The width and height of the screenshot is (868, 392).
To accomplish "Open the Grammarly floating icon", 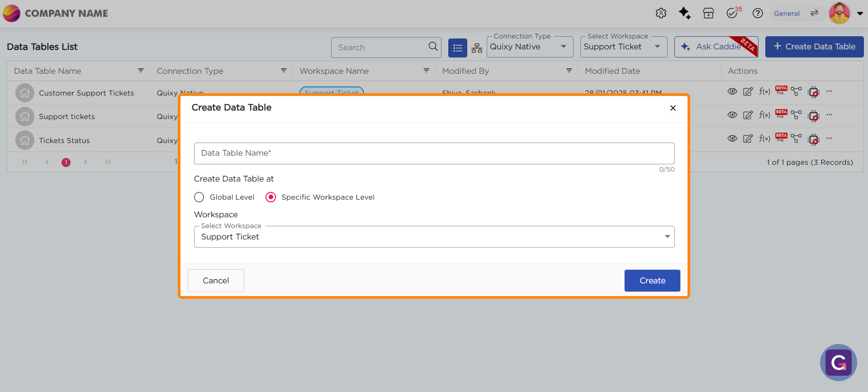I will click(838, 363).
